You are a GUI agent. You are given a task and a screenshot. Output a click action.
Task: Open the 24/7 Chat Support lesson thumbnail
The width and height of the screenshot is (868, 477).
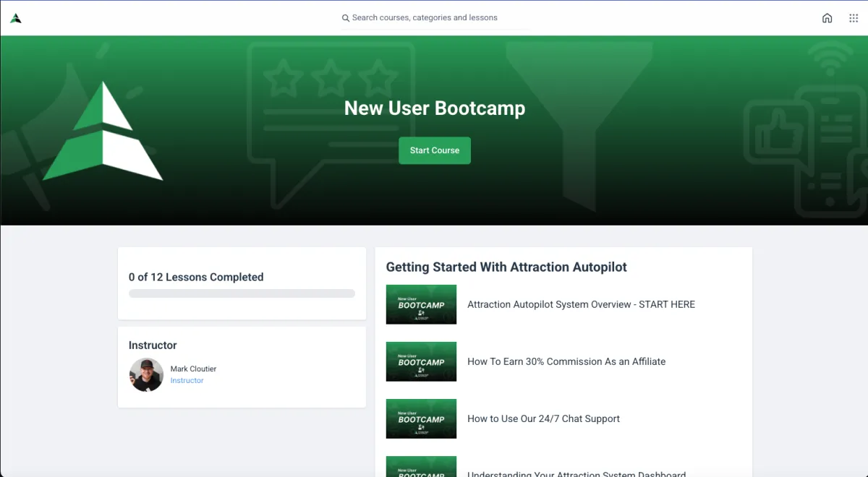(x=421, y=418)
